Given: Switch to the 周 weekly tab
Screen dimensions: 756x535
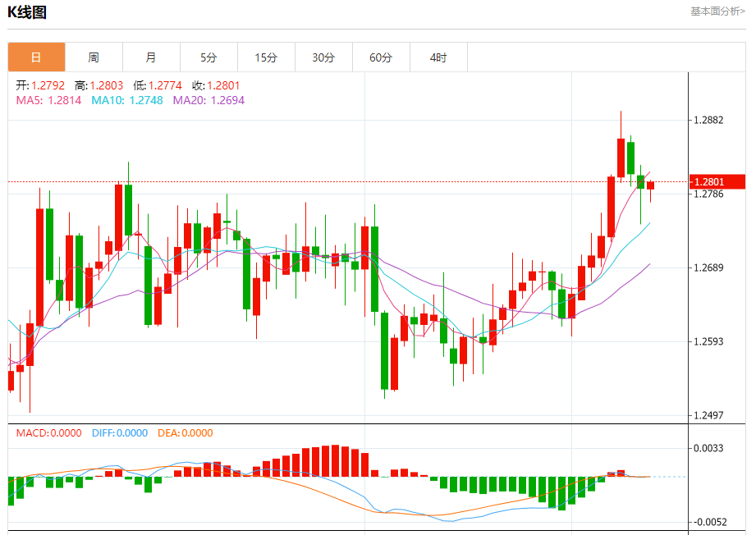Looking at the screenshot, I should click(94, 57).
